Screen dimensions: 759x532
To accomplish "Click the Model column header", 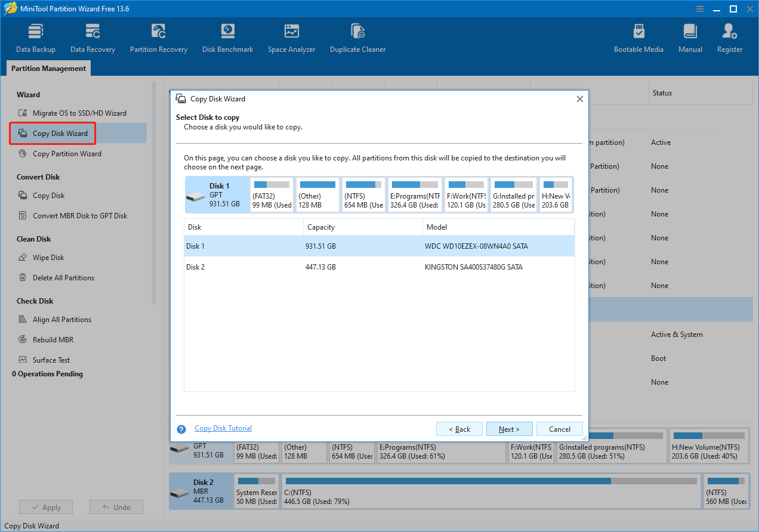I will [498, 227].
